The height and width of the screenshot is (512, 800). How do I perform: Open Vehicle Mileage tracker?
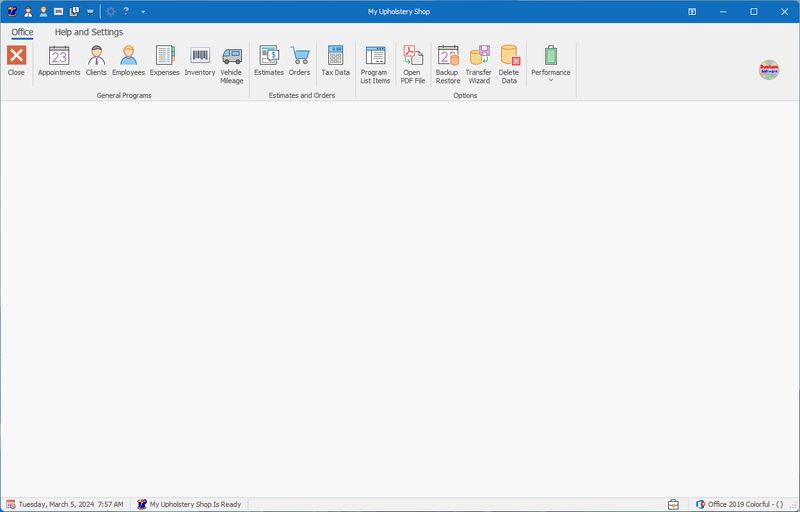tap(232, 65)
